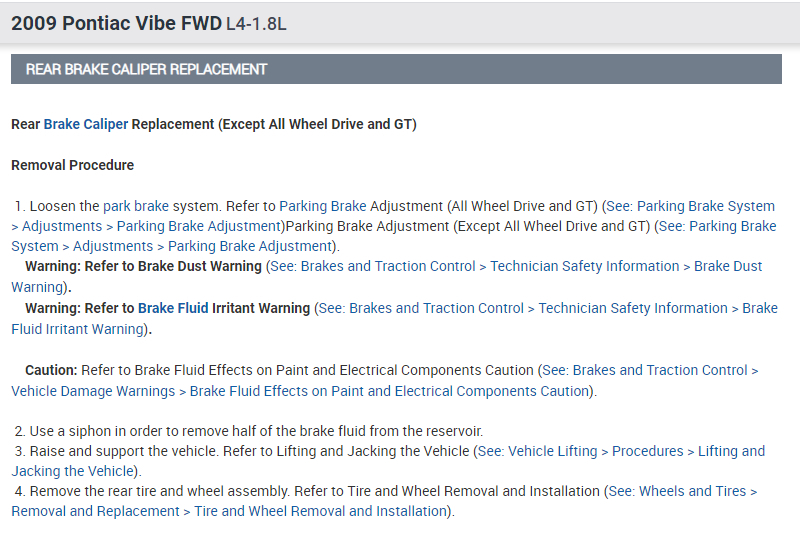Open the Brake Caliper link in the heading
The image size is (800, 556).
[85, 125]
